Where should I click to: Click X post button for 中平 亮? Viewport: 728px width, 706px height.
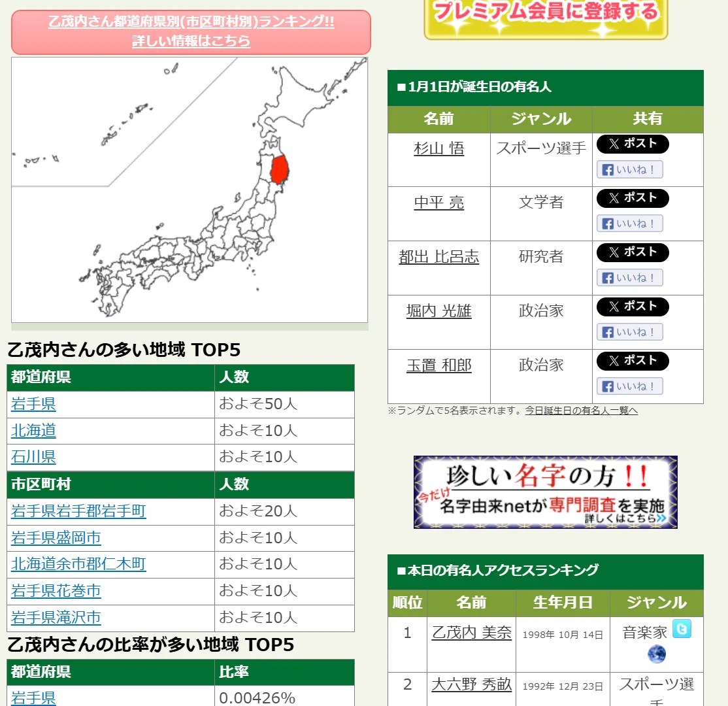pos(633,198)
